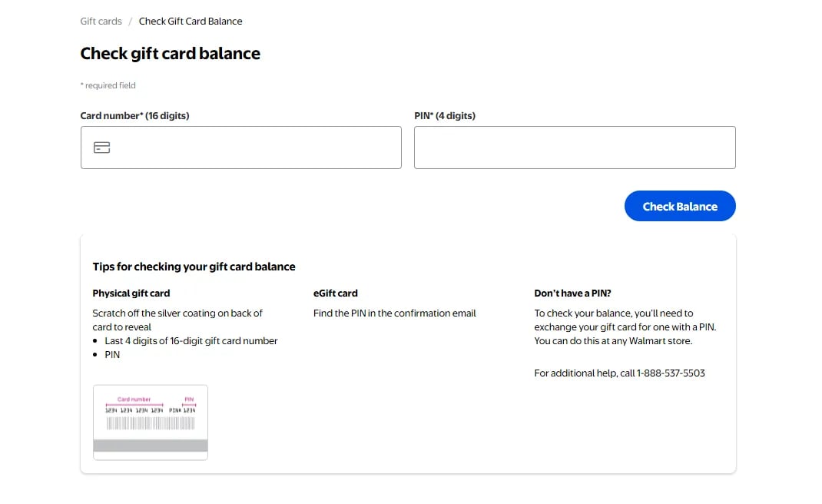822x504 pixels.
Task: Click the 'PIN* (4 digits)' field label
Action: (x=445, y=116)
